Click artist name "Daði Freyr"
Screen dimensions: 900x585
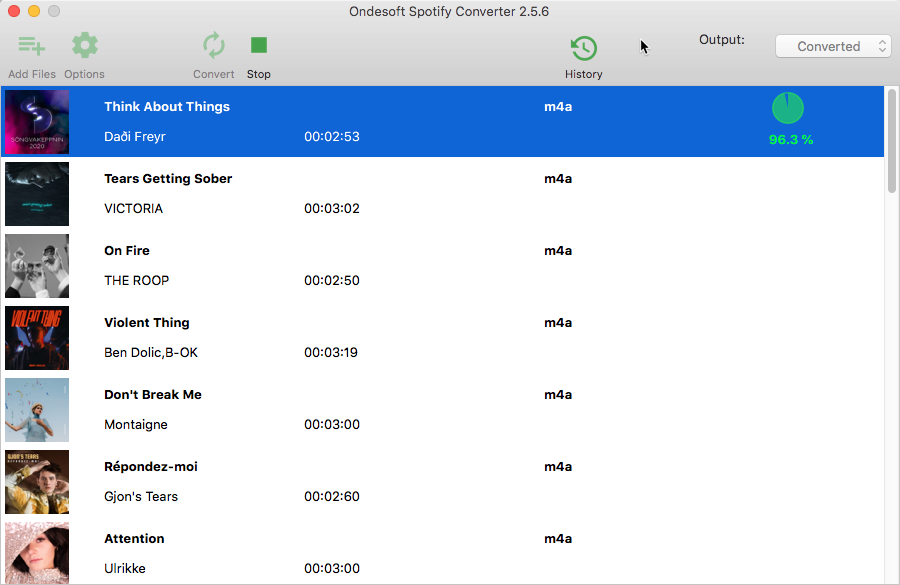point(135,137)
